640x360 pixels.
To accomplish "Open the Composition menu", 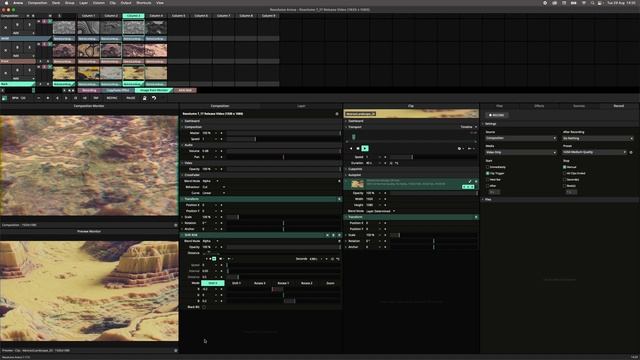I will point(37,3).
